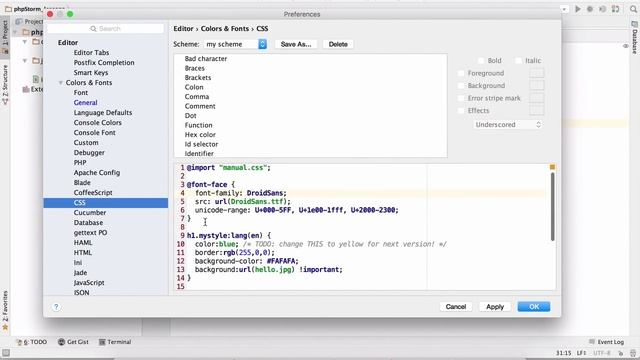Click the Background color swatch

pos(537,85)
